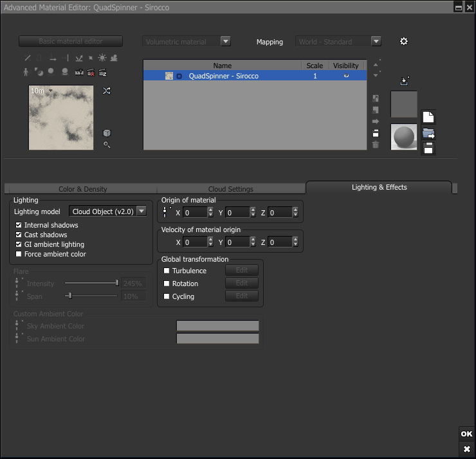Disable the Internal shadows checkbox

pyautogui.click(x=19, y=225)
